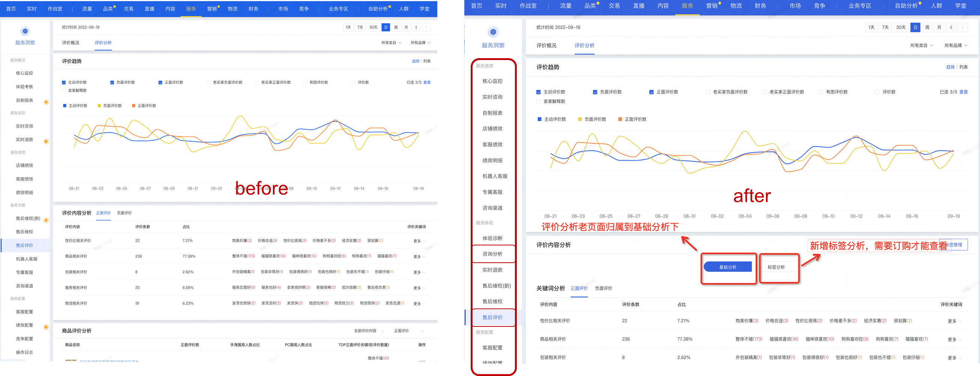Open 售后评价 in after sidebar
The height and width of the screenshot is (376, 980).
click(x=492, y=318)
